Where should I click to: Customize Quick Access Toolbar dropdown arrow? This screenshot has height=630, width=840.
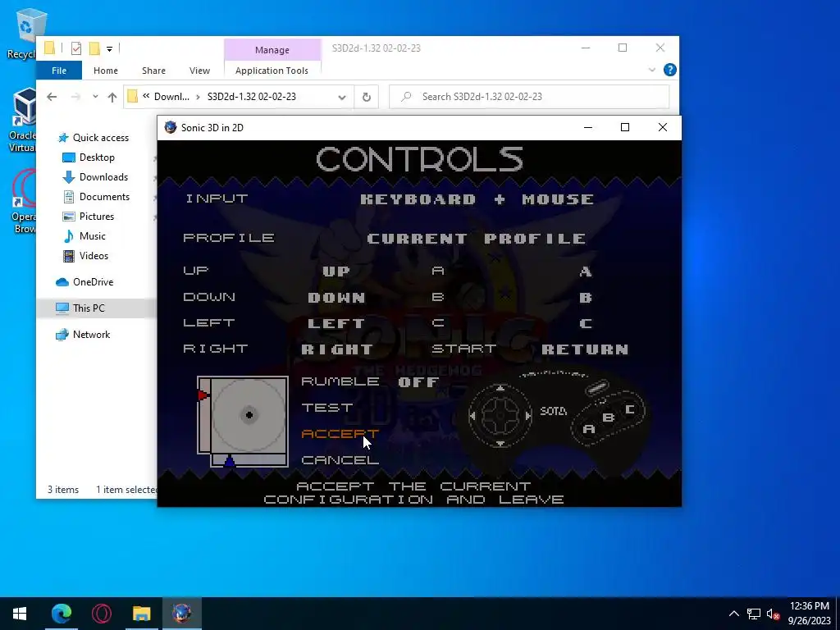[109, 48]
